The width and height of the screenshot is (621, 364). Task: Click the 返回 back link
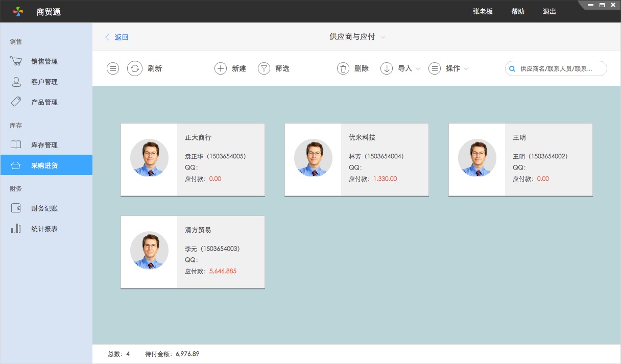[x=117, y=37]
